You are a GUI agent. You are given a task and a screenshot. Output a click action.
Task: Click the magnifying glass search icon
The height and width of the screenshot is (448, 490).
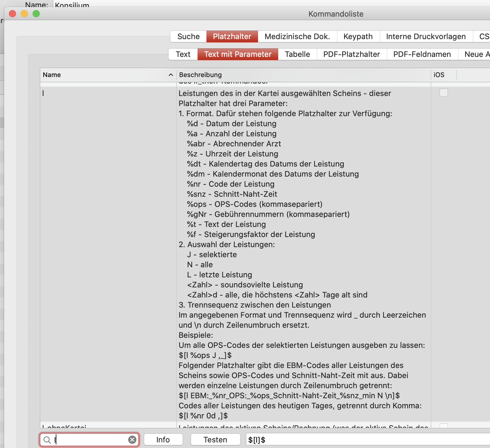[47, 440]
